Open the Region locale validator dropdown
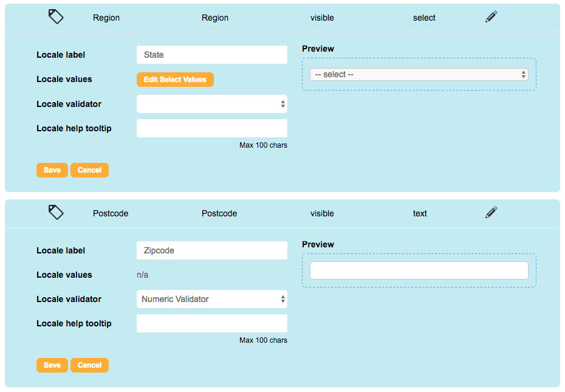Viewport: 565px width, 392px height. [211, 104]
